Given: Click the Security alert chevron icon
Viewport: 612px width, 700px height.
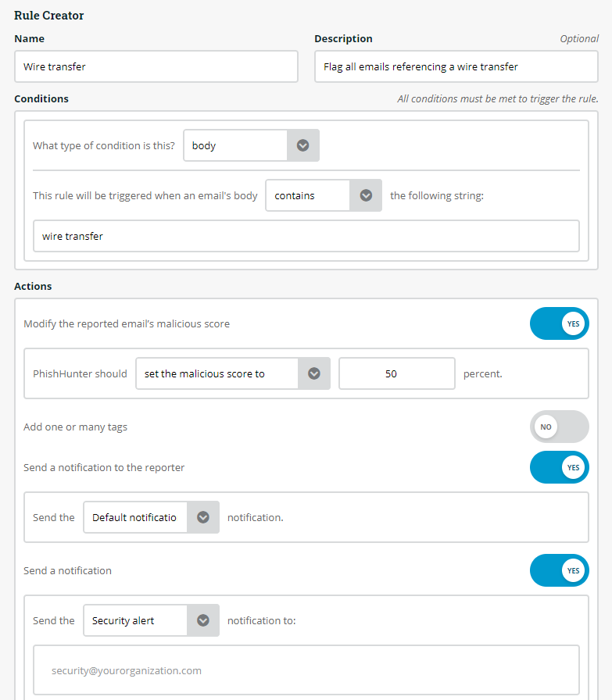Looking at the screenshot, I should coord(203,620).
